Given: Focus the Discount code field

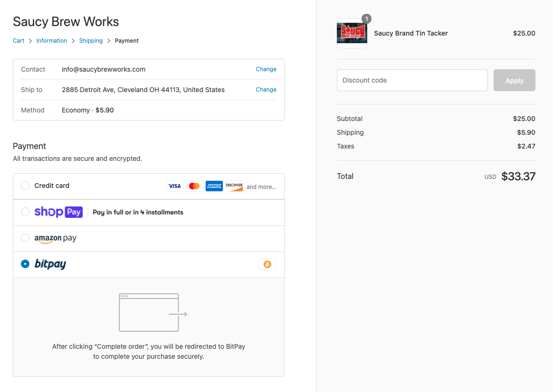Looking at the screenshot, I should [x=412, y=80].
